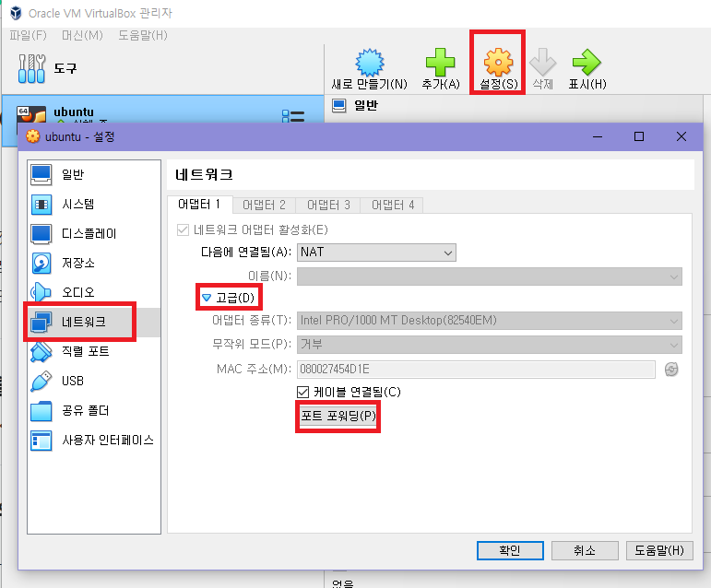Open the orange gear 설정(S) icon
Image resolution: width=711 pixels, height=588 pixels.
point(498,62)
